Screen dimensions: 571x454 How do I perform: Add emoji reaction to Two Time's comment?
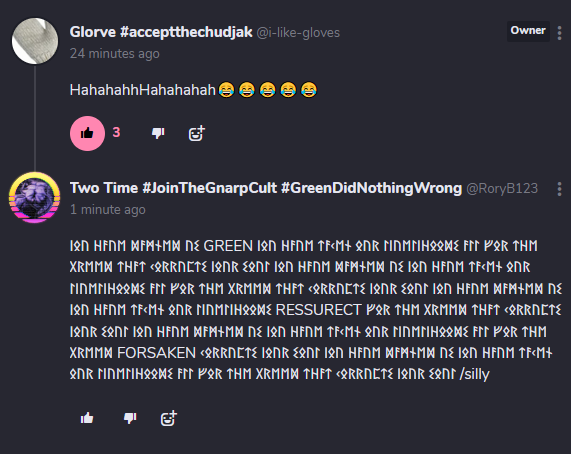[x=169, y=418]
